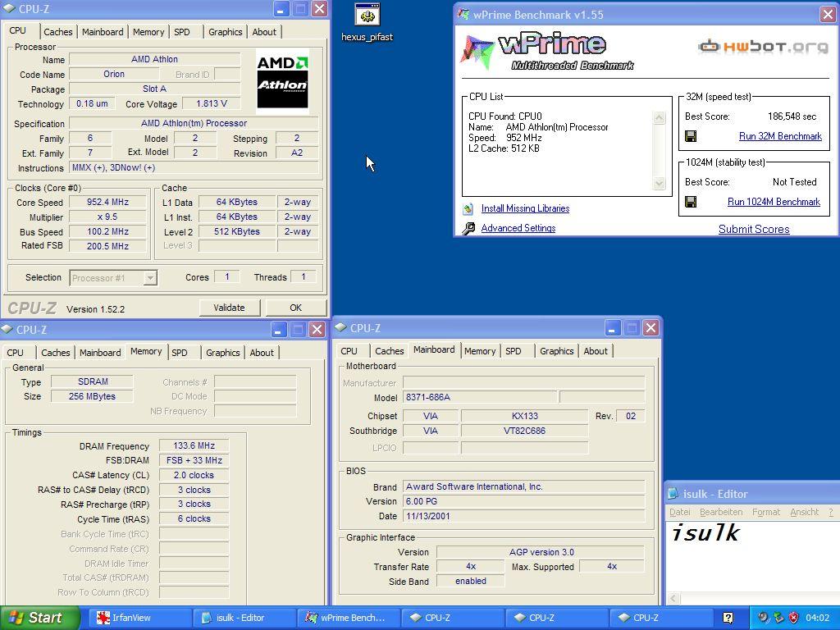
Task: Click the floppy icon beside Run 1024M Benchmark
Action: tap(691, 202)
